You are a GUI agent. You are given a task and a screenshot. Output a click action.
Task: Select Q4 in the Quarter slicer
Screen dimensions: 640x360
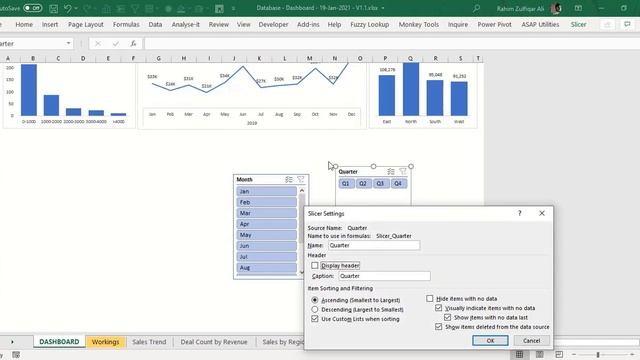point(398,183)
